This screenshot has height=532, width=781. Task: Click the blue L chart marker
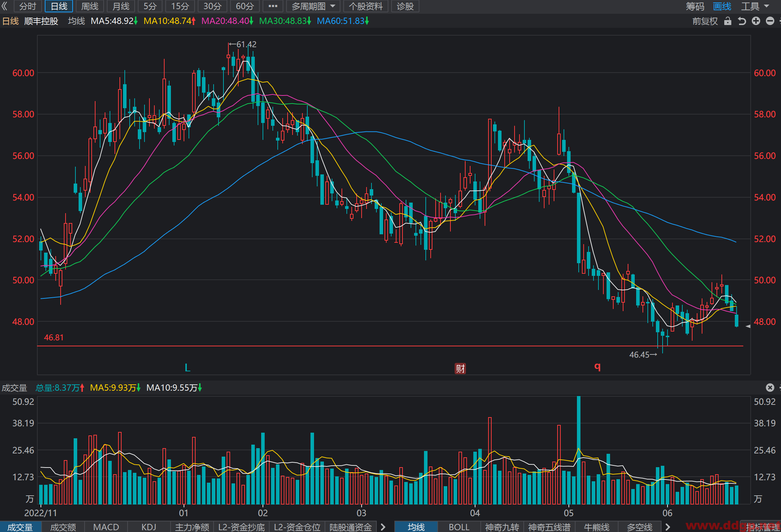[x=187, y=368]
